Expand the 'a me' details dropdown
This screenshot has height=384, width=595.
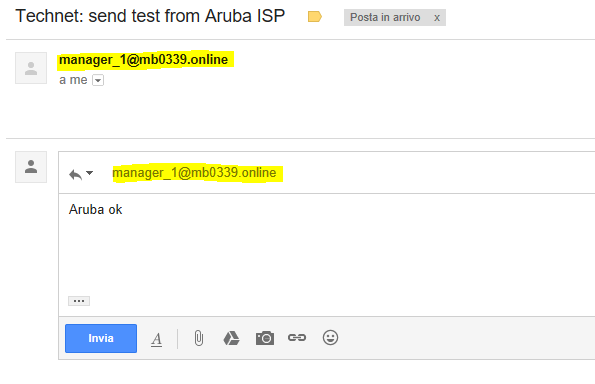(98, 80)
